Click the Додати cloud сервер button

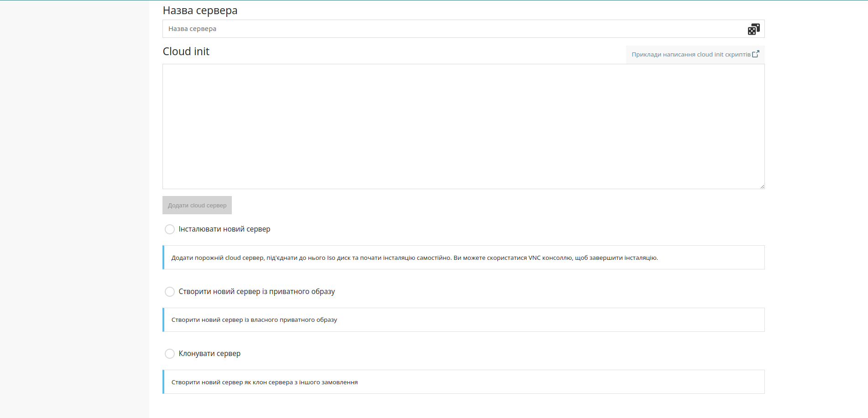click(197, 205)
